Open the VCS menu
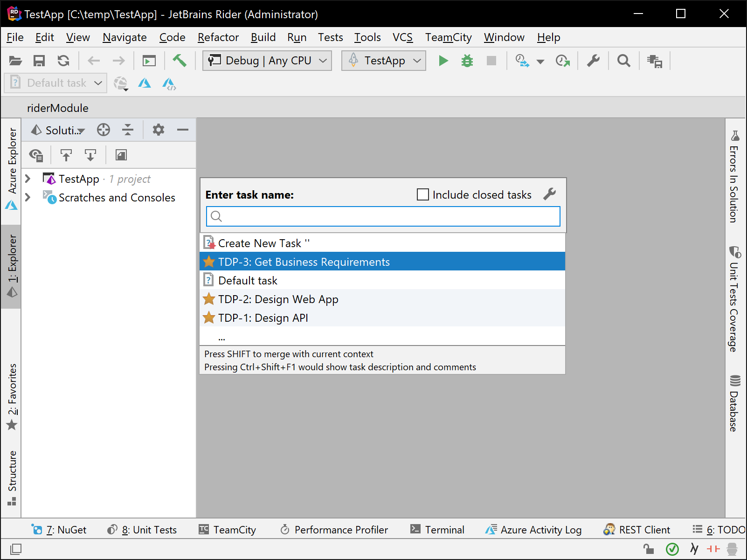Viewport: 747px width, 560px height. [402, 37]
